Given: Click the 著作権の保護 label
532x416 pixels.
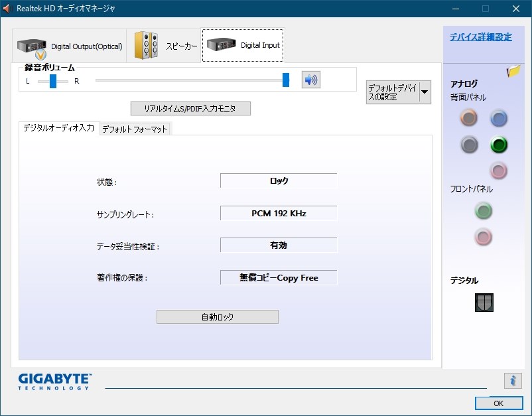Looking at the screenshot, I should (122, 278).
